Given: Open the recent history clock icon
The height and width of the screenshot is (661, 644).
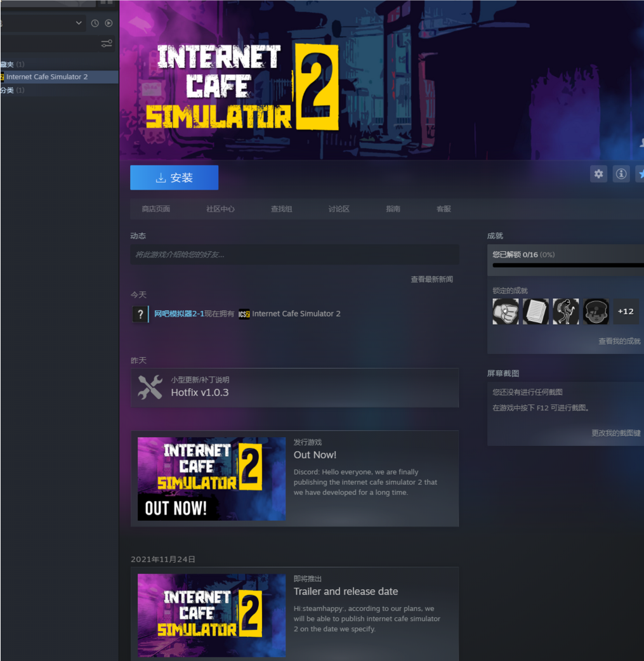Looking at the screenshot, I should point(95,23).
